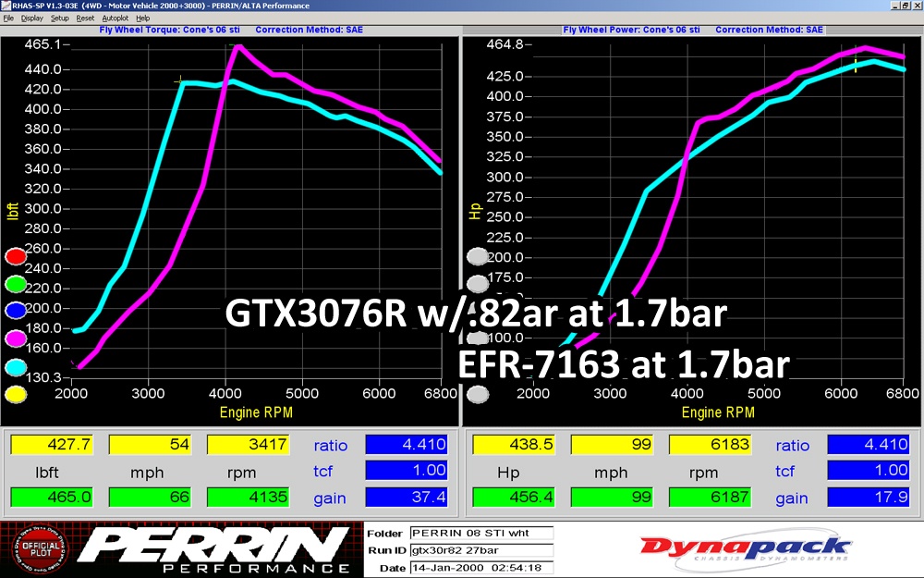Toggle the blue trace button on torque graph

[x=16, y=310]
